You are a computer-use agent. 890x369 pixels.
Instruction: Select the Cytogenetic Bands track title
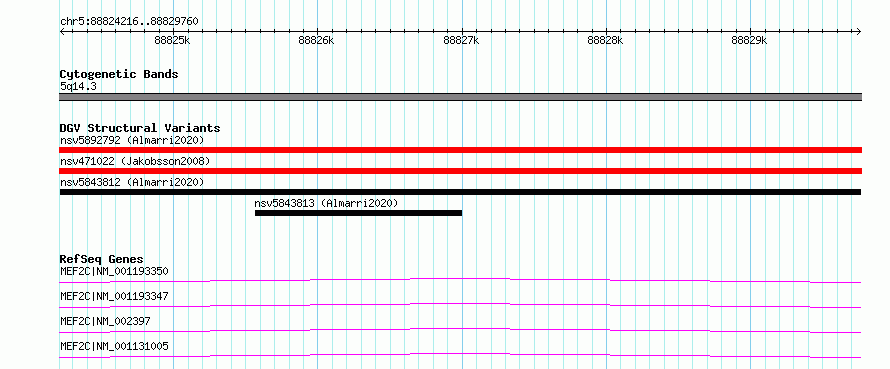pyautogui.click(x=119, y=74)
